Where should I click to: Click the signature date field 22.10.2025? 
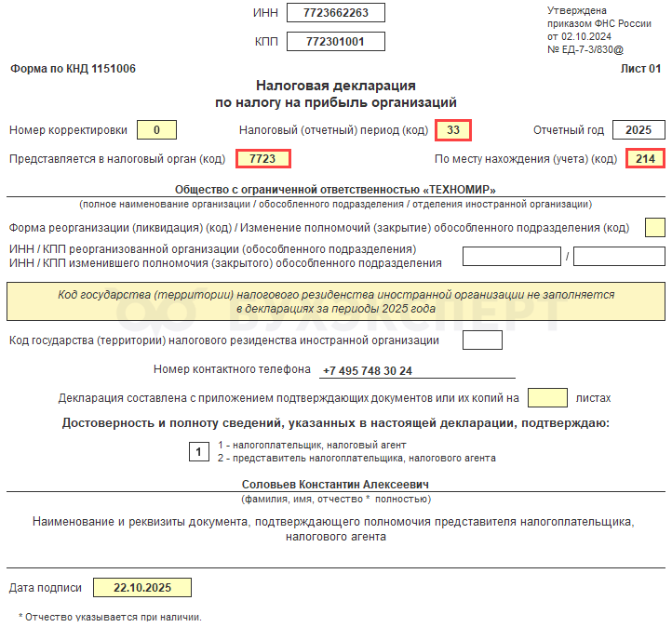point(142,588)
